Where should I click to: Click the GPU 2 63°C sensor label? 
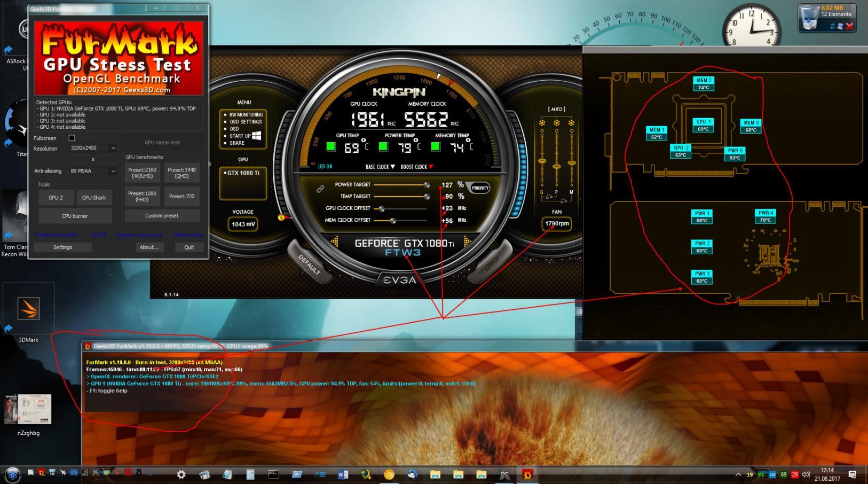681,151
